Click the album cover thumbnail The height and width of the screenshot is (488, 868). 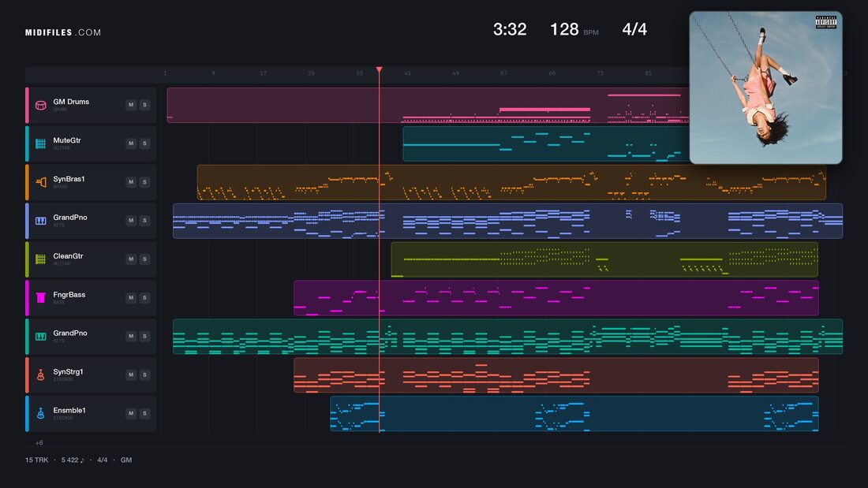pos(765,88)
